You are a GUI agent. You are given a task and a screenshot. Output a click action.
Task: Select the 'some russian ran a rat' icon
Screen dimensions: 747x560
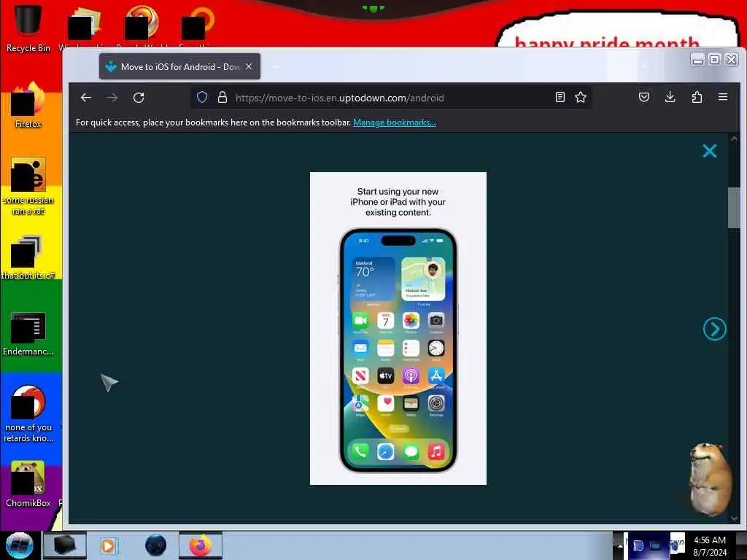point(28,186)
